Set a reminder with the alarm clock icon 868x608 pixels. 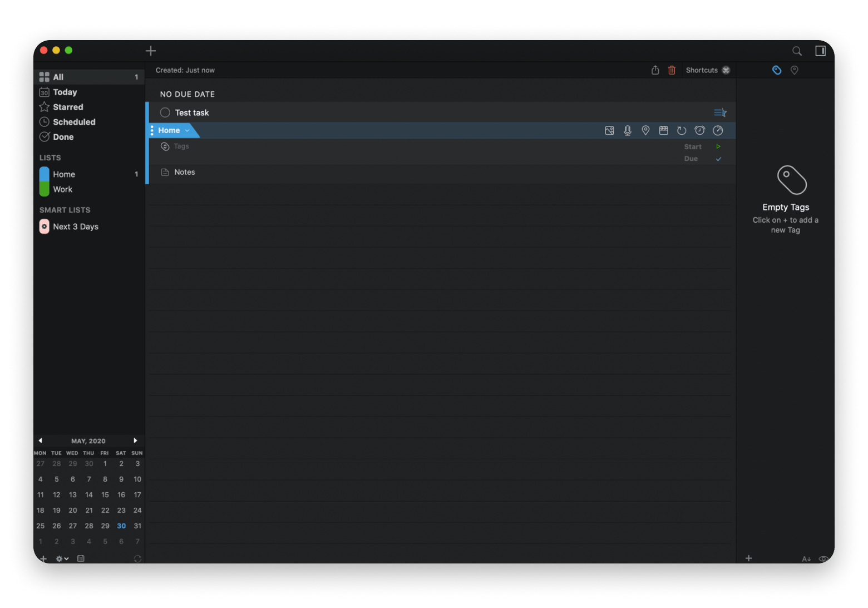pos(699,131)
